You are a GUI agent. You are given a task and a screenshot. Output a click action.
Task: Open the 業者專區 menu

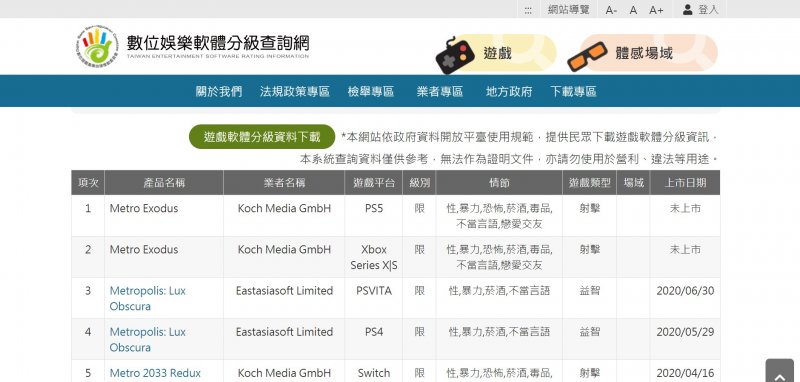coord(440,92)
